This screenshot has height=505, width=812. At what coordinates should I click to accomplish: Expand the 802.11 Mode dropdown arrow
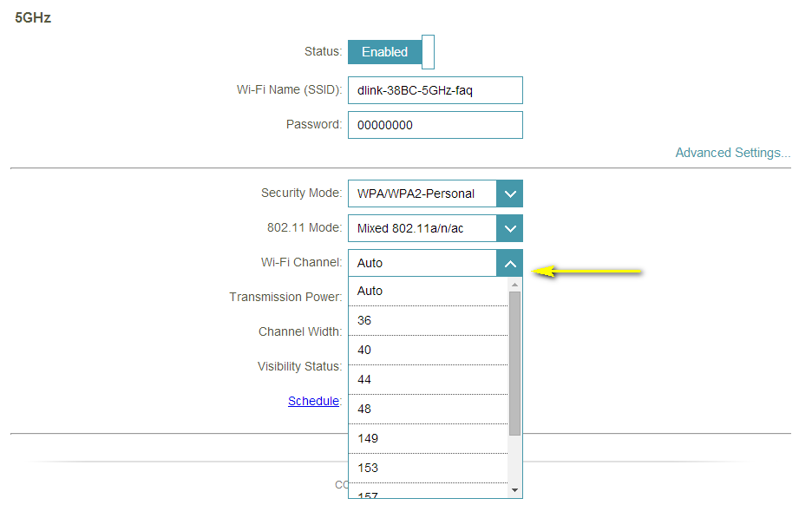pyautogui.click(x=510, y=229)
